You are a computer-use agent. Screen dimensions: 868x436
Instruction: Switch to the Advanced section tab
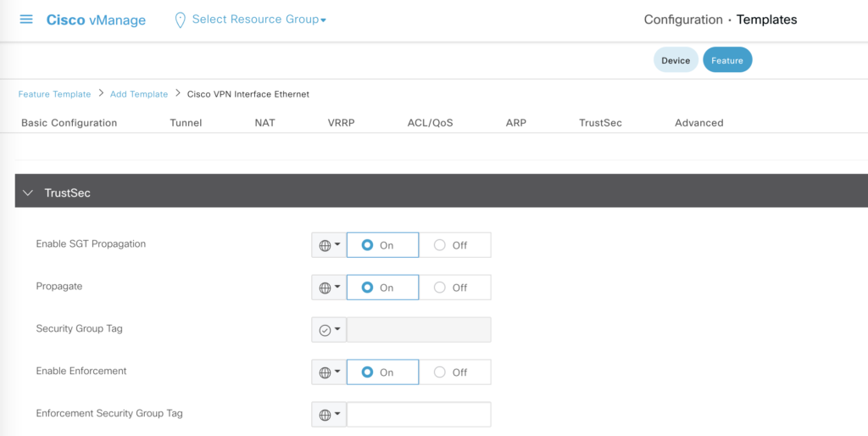698,123
